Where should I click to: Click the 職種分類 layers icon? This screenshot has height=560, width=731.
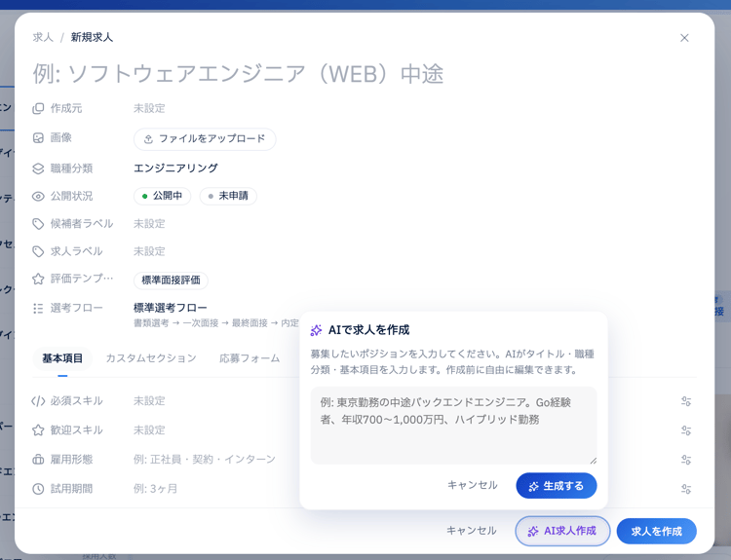click(38, 168)
